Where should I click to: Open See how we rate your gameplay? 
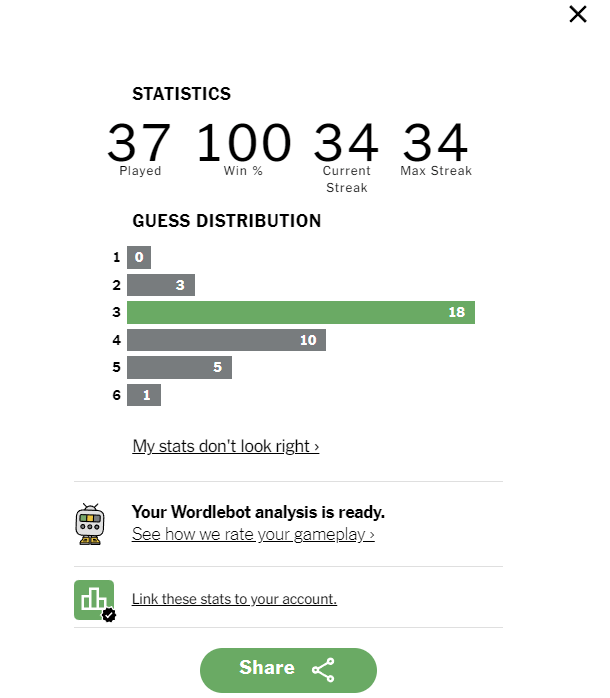tap(253, 534)
